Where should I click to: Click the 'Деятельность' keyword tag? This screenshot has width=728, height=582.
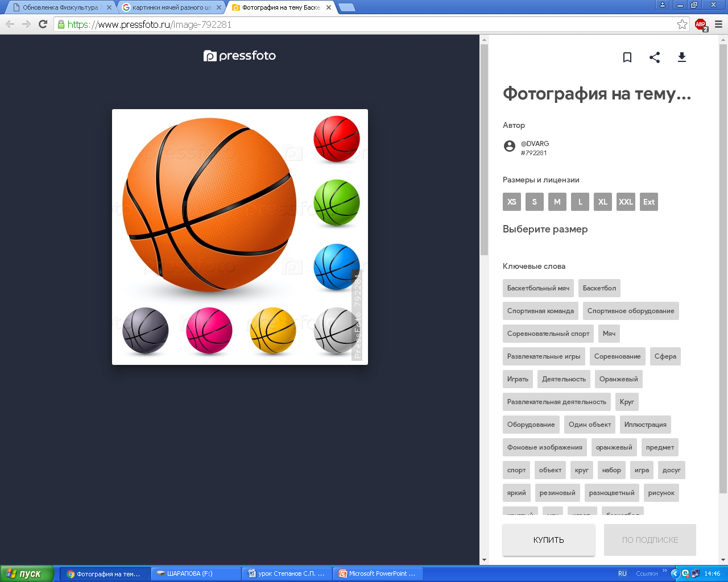click(x=564, y=379)
